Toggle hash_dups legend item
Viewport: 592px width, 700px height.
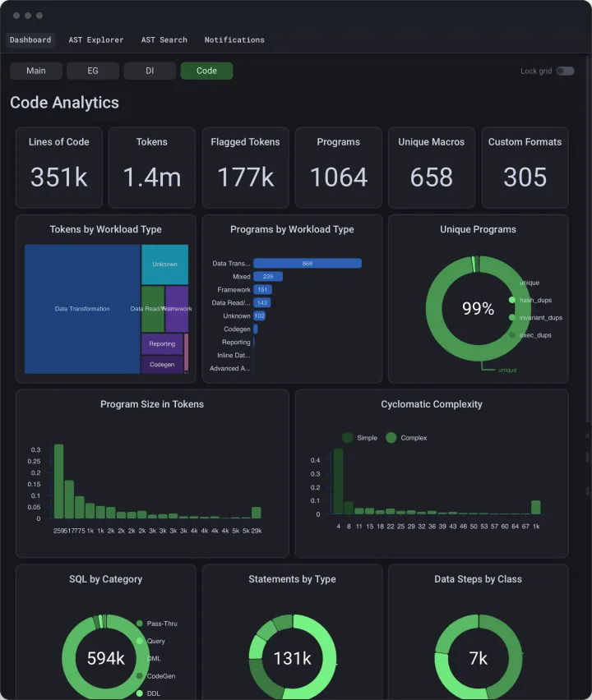click(x=532, y=300)
